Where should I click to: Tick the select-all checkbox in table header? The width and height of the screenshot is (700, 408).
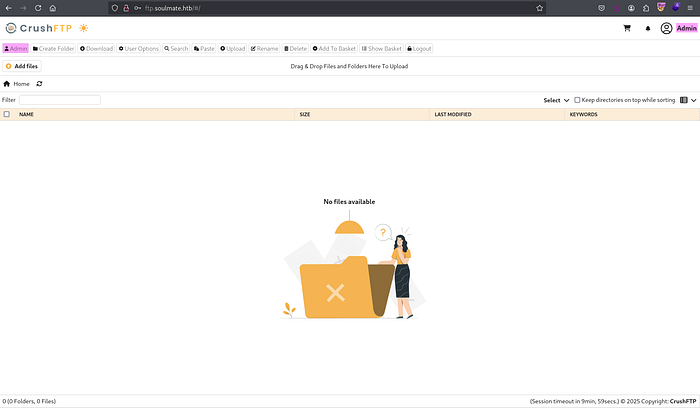[7, 114]
